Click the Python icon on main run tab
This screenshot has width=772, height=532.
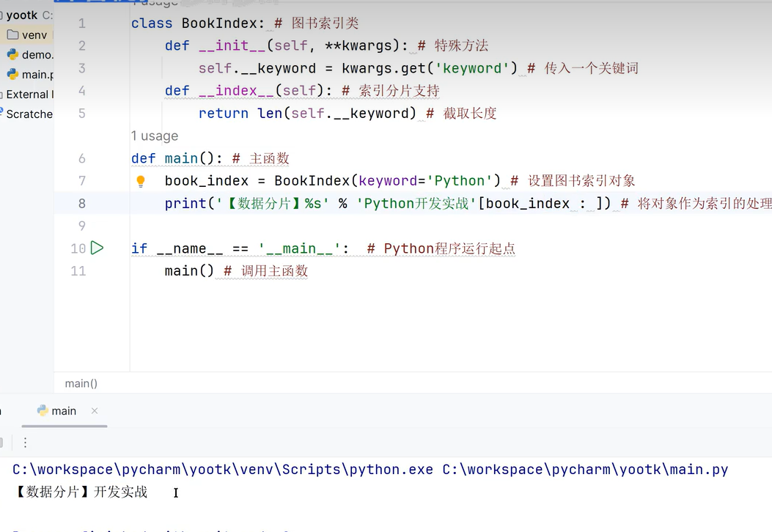(43, 410)
